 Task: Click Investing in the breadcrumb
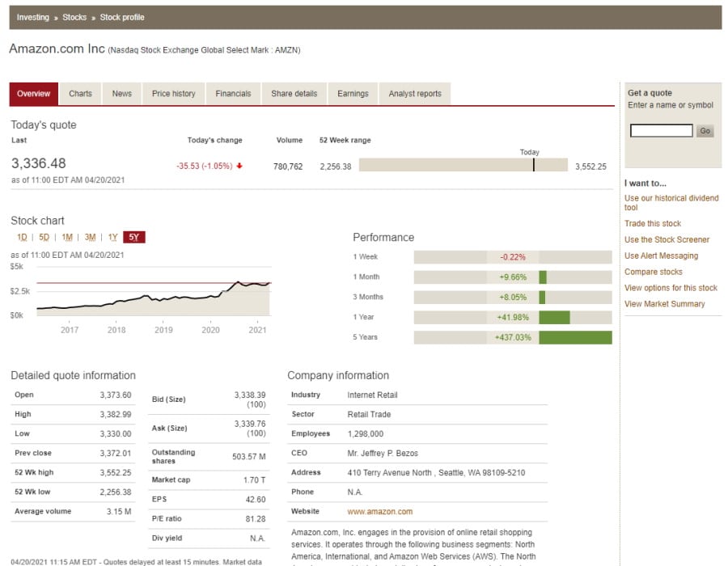point(32,17)
